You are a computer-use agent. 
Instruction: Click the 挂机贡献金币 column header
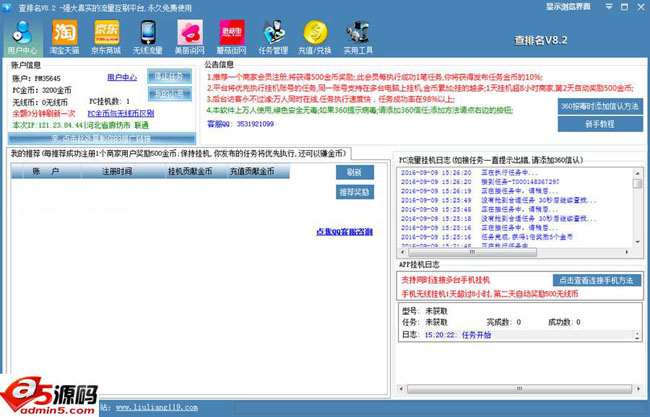tap(196, 171)
